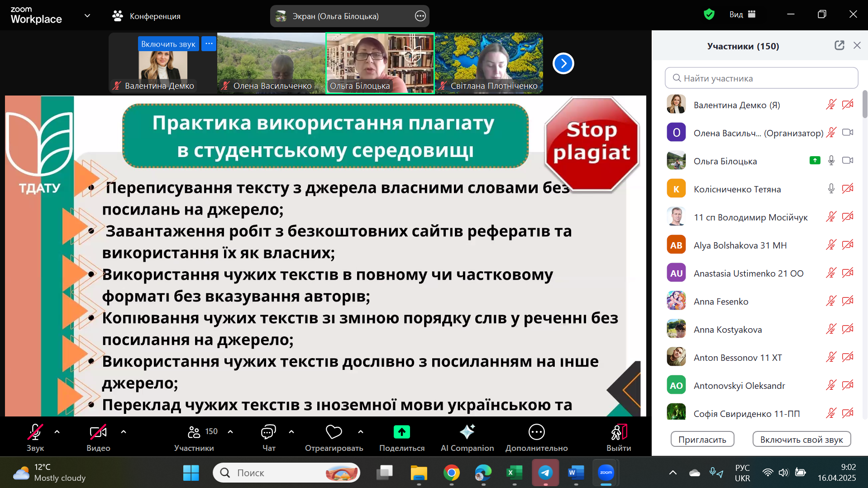868x488 pixels.
Task: Open Zoom icon in taskbar
Action: coord(606,473)
